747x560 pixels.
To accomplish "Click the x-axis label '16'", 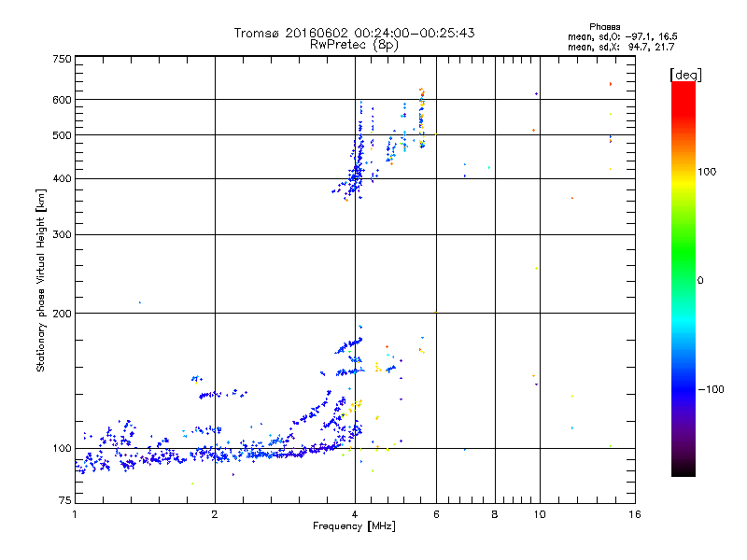I will (635, 514).
